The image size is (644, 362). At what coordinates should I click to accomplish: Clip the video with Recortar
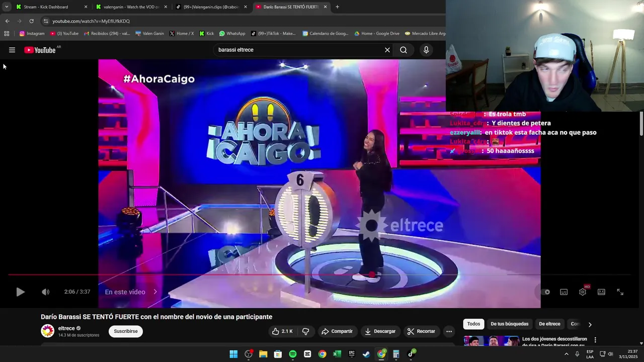421,331
